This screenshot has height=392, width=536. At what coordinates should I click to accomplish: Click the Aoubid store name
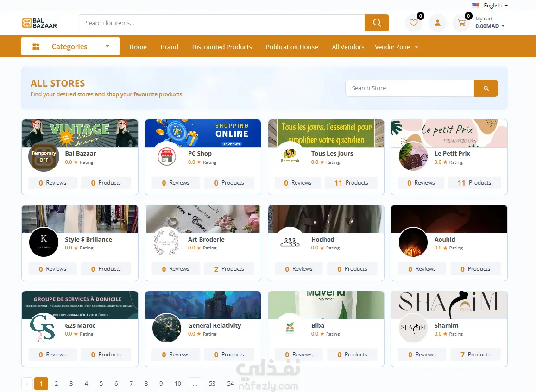click(444, 239)
